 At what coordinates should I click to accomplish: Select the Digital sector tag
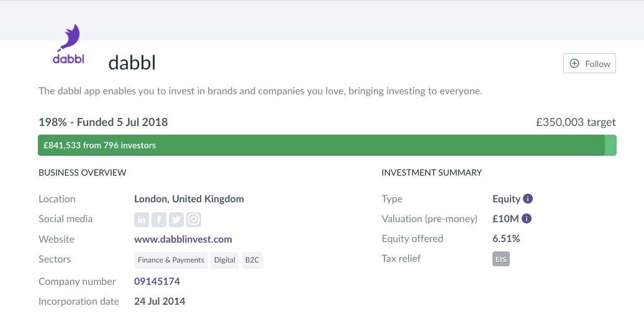click(224, 260)
